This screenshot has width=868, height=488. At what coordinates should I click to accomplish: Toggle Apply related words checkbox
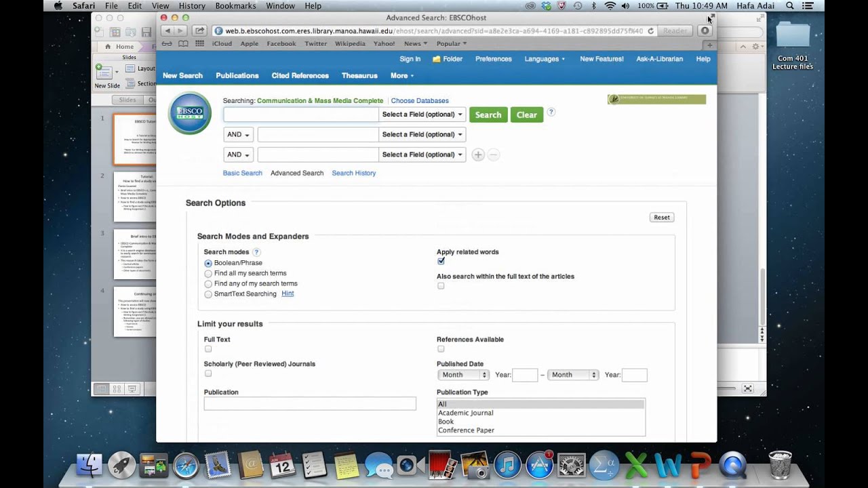click(441, 261)
